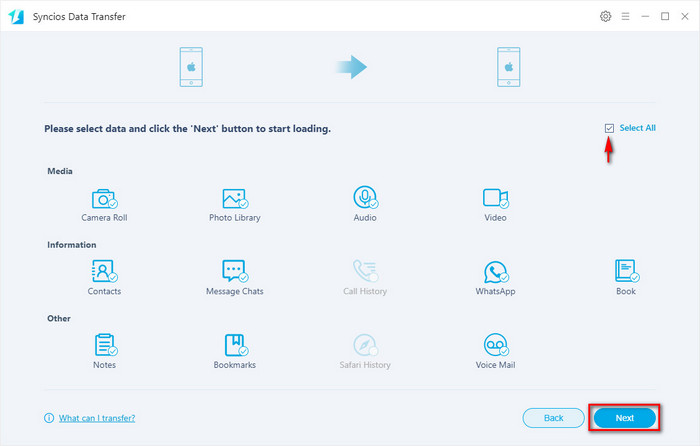Click the target iPhone device icon
700x446 pixels.
(508, 67)
